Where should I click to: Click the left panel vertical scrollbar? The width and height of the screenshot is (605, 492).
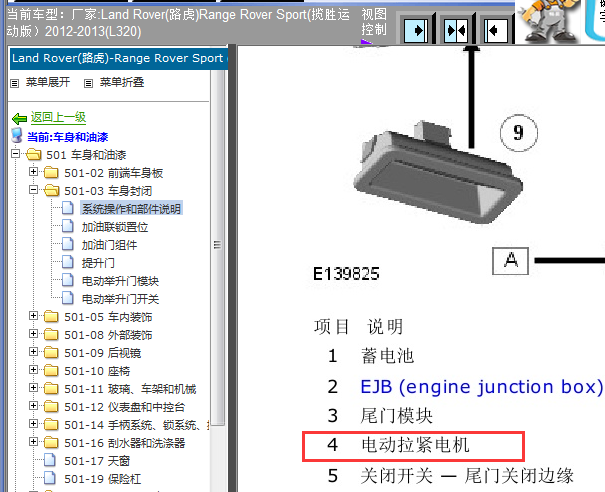click(x=218, y=247)
